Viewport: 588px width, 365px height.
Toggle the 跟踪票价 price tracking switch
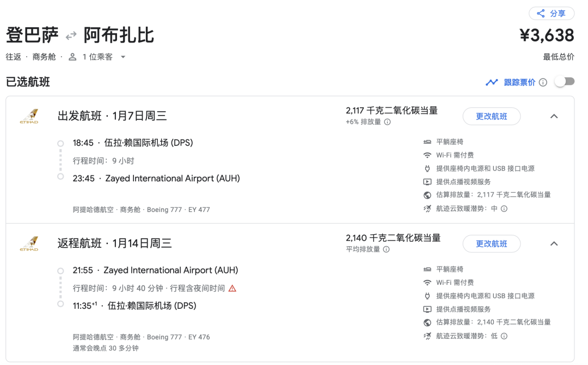point(565,82)
